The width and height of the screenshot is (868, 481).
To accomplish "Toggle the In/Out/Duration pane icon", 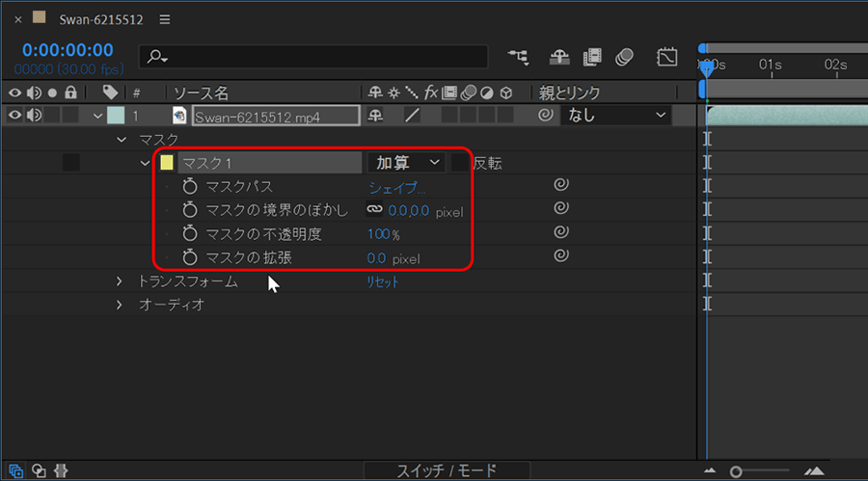I will [61, 471].
